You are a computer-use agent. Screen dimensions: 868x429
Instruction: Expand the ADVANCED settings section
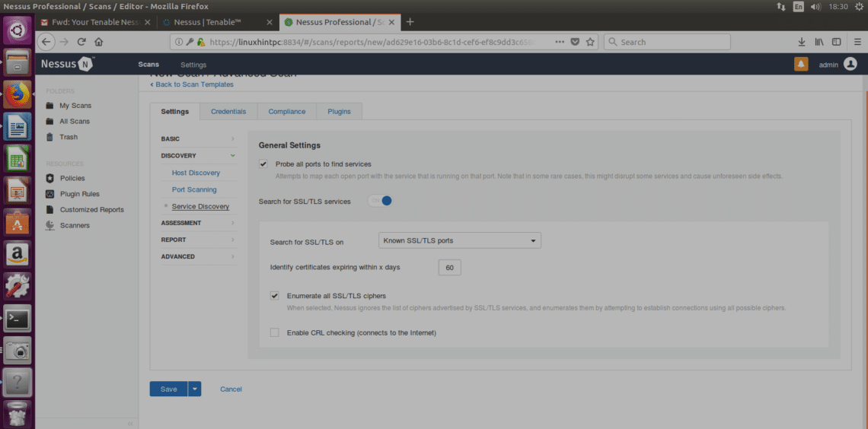point(199,257)
